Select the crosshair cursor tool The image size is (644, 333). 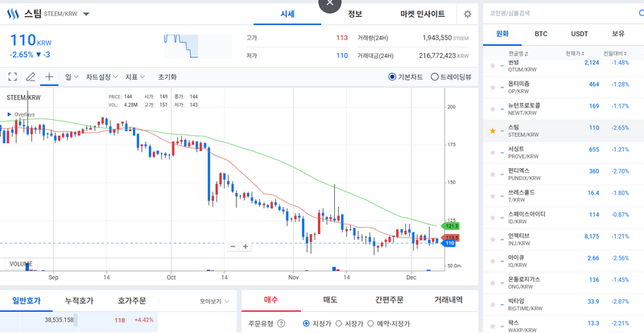(x=49, y=77)
